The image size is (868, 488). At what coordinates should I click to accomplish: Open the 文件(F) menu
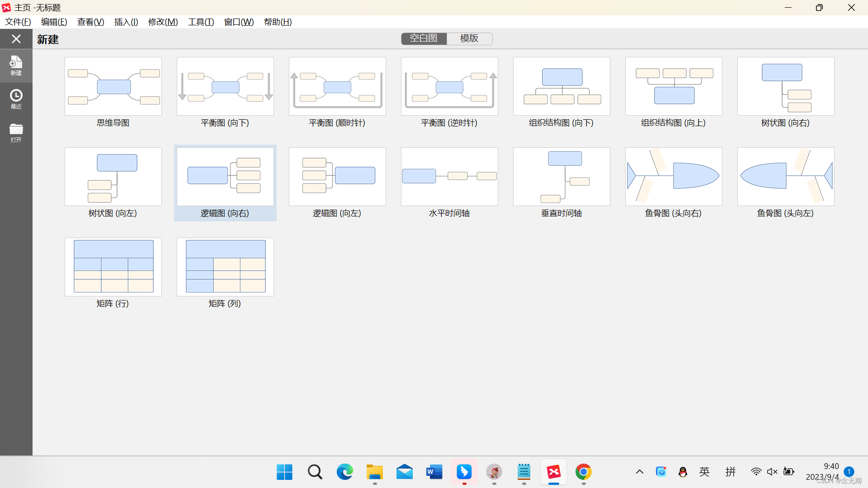click(18, 22)
